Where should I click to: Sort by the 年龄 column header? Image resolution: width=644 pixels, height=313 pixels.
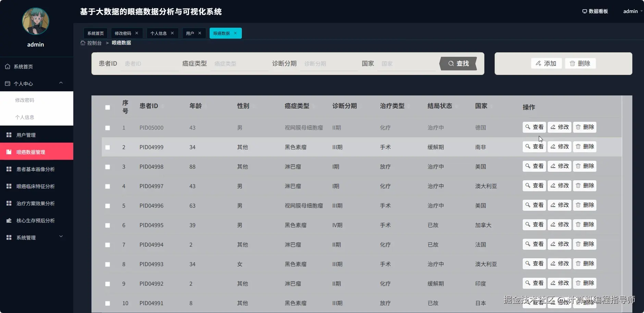(198, 106)
